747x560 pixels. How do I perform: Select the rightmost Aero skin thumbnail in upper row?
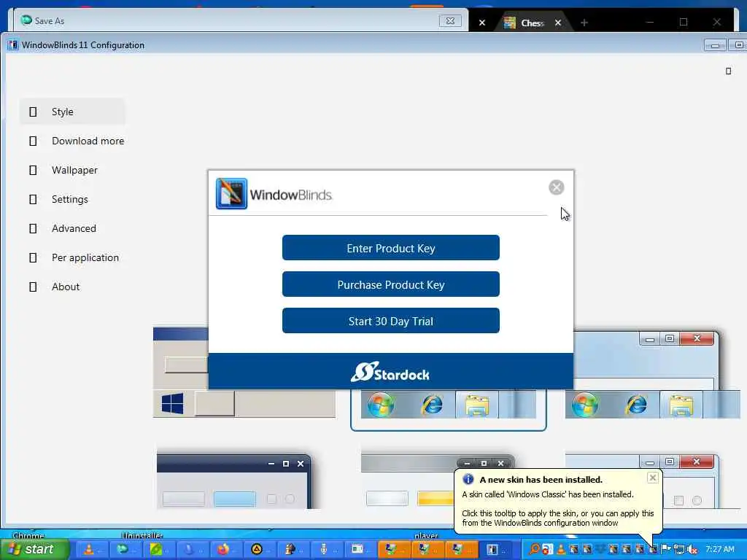(x=651, y=375)
